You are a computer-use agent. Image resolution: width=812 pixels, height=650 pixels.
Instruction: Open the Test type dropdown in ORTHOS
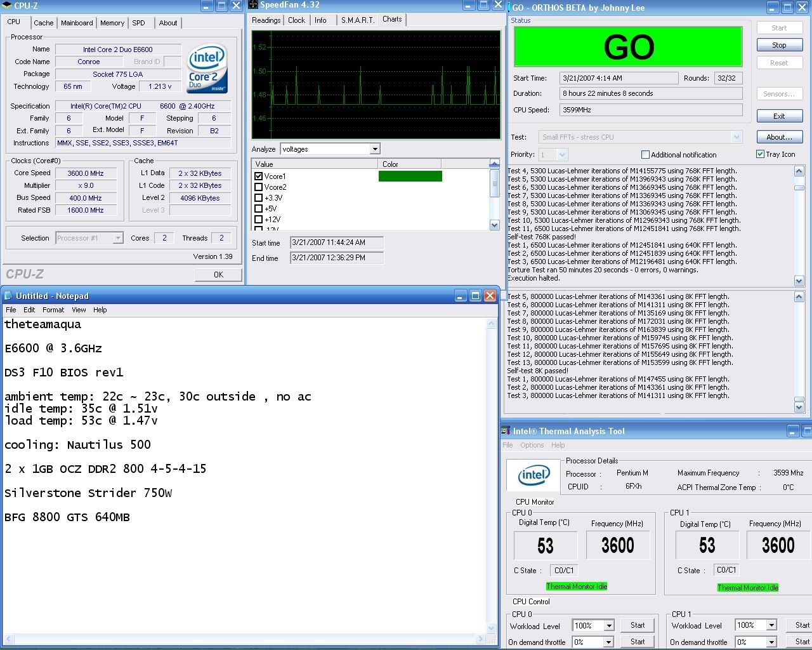pyautogui.click(x=737, y=137)
